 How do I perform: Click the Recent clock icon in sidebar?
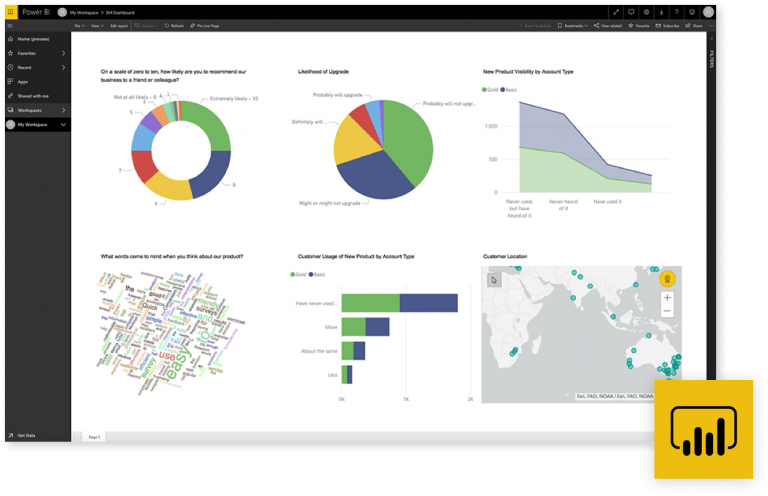click(11, 67)
